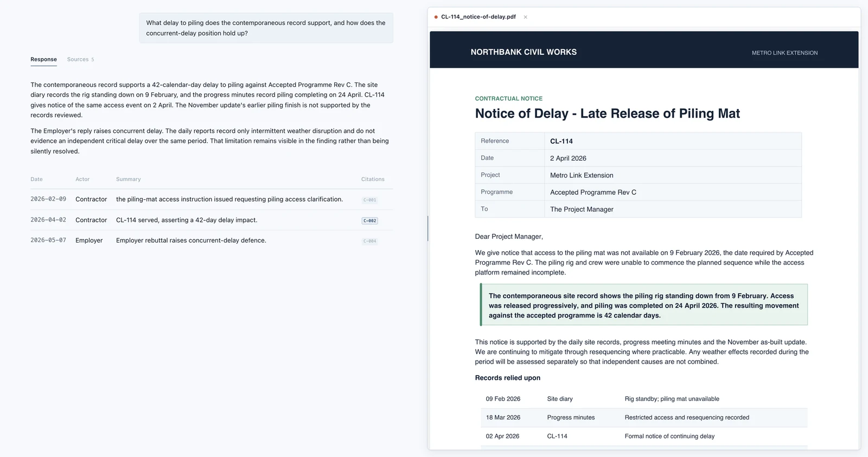Click the '2 April 2026' date value
Screen dimensions: 868x457
coord(568,158)
